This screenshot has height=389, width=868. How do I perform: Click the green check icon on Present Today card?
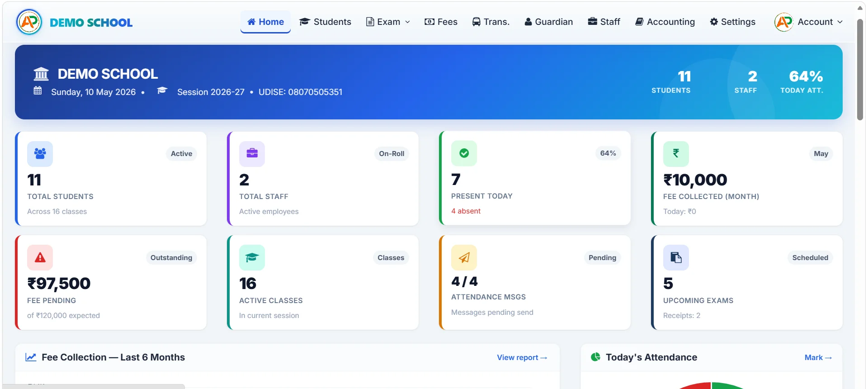(464, 153)
